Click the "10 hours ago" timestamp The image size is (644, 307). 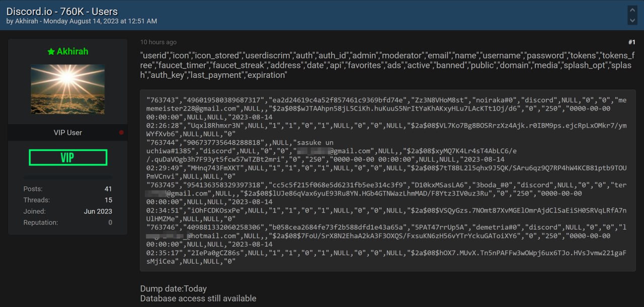[x=158, y=42]
